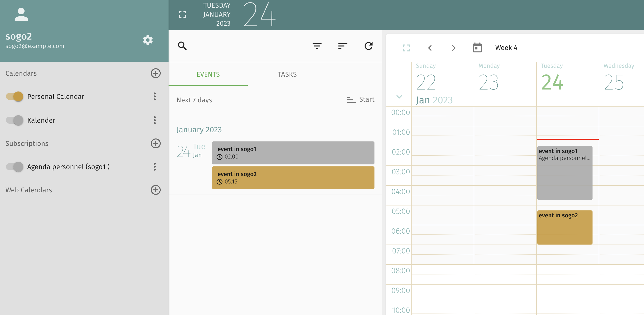Go to next week arrow

pos(453,48)
